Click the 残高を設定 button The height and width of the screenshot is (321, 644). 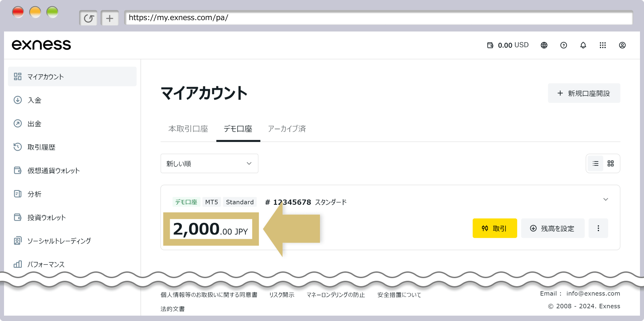click(x=553, y=228)
